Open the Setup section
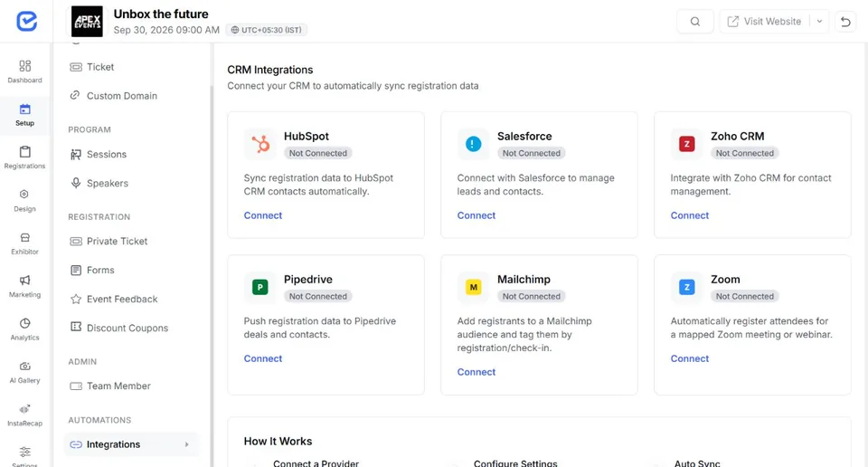 click(24, 115)
